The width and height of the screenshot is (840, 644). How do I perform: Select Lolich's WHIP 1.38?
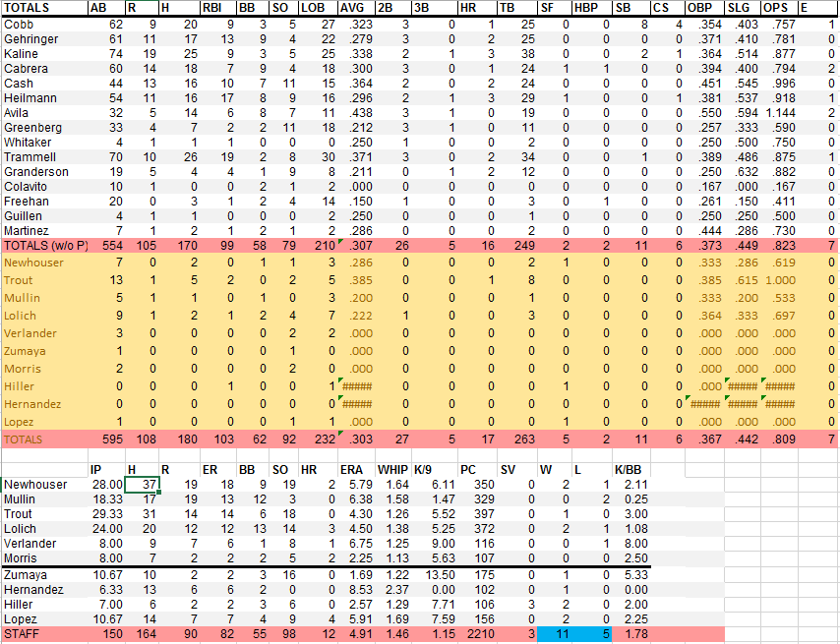[x=397, y=529]
